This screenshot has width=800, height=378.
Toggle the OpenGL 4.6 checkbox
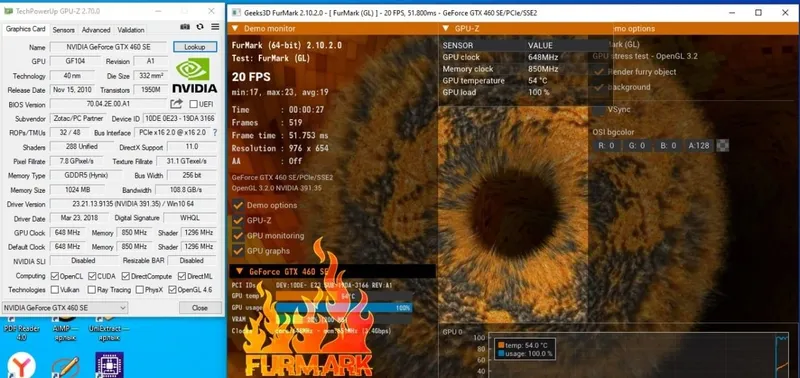(172, 290)
